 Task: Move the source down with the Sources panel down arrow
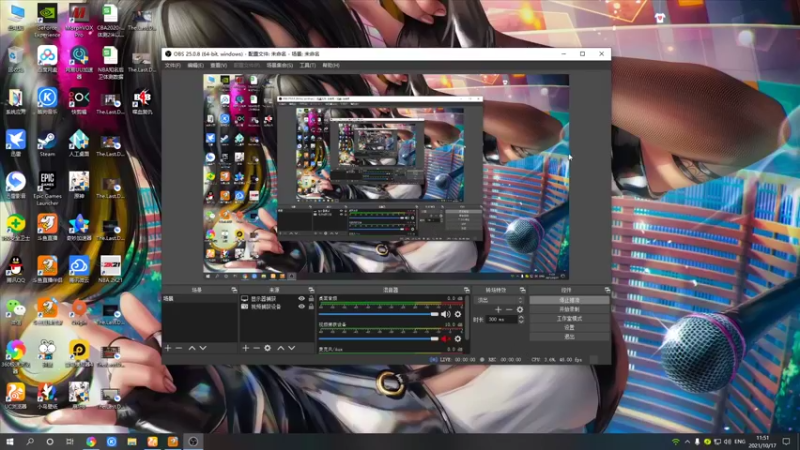292,348
